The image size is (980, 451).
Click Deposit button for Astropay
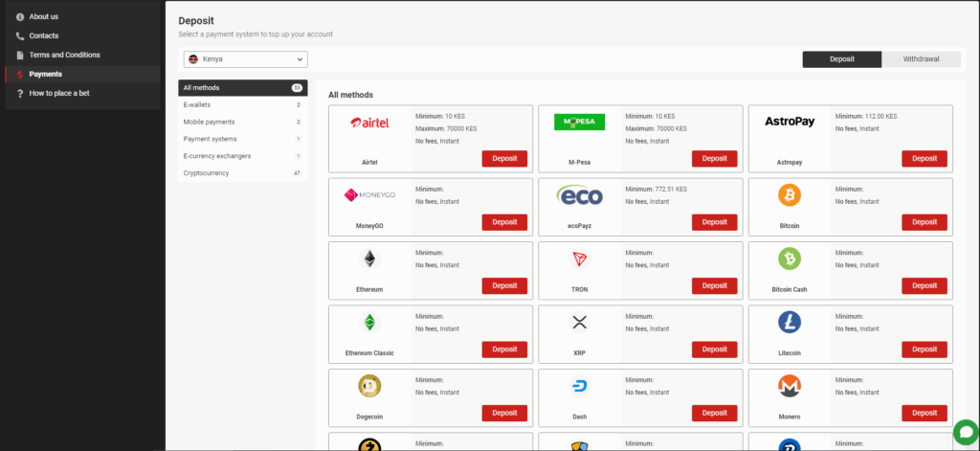[x=924, y=159]
